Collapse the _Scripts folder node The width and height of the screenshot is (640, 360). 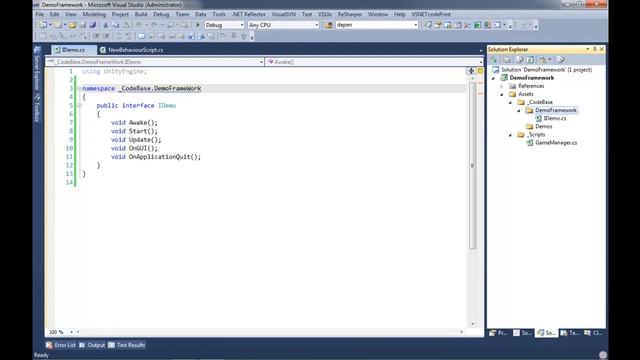coord(510,135)
